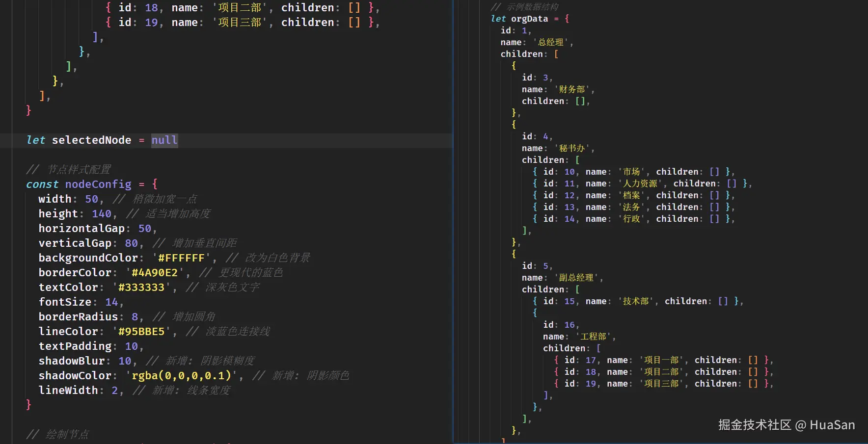Click the shadowColor property name
The height and width of the screenshot is (444, 868).
[x=75, y=376]
